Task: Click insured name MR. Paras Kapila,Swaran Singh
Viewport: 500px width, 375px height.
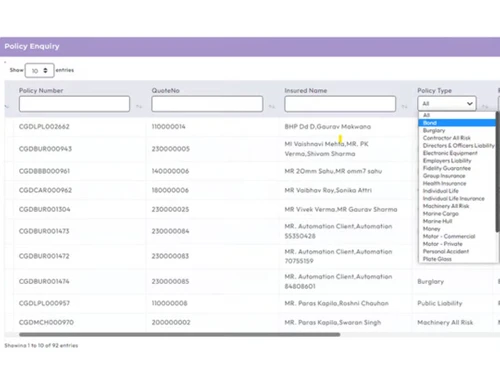Action: coord(333,322)
